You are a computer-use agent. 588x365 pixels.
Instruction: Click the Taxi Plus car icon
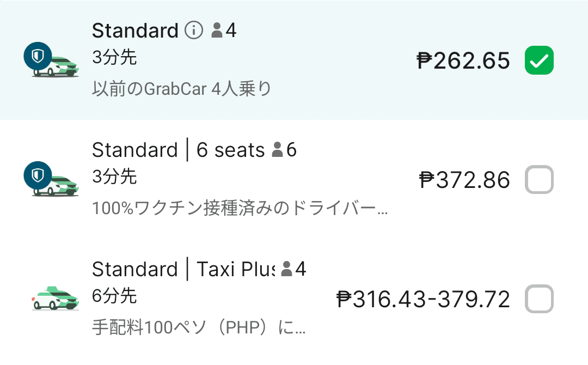[55, 299]
